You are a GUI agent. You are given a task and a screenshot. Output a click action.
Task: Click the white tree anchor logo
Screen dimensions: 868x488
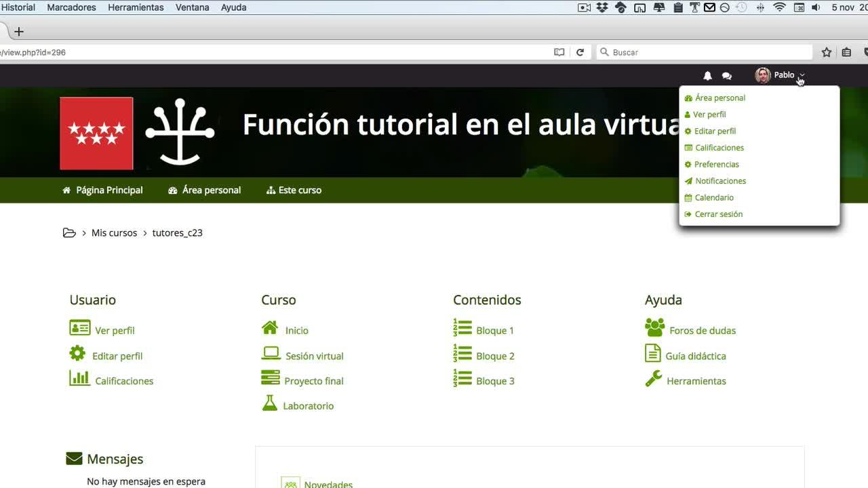[x=180, y=132]
